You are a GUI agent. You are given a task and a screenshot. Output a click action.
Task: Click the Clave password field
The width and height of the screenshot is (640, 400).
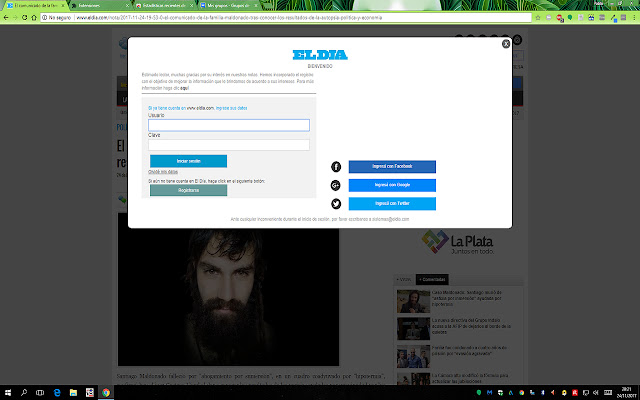point(229,145)
